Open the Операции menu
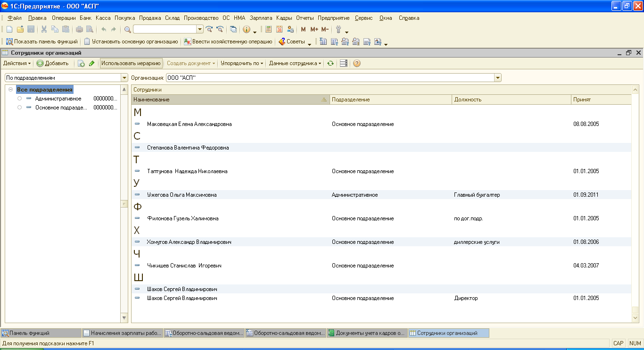Viewport: 644px width, 350px height. click(64, 18)
